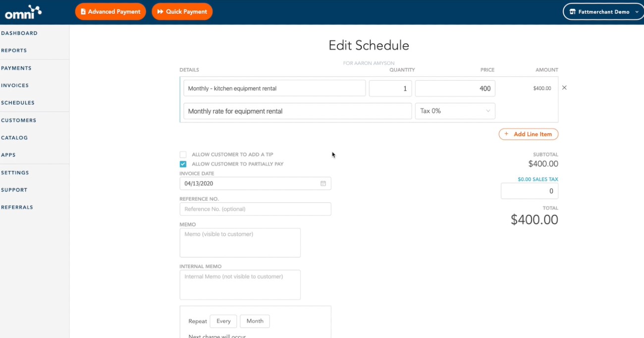Image resolution: width=644 pixels, height=338 pixels.
Task: Expand the Tax 0% dropdown
Action: [455, 111]
